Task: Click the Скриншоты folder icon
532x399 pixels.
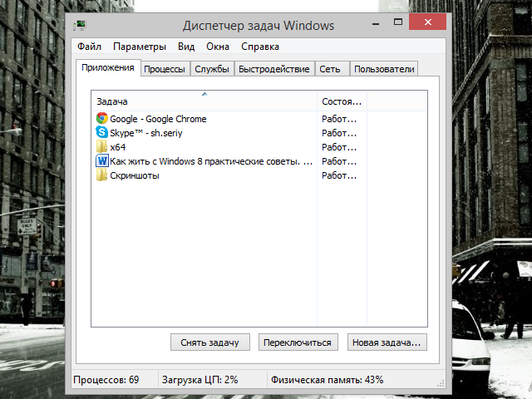Action: click(x=101, y=175)
